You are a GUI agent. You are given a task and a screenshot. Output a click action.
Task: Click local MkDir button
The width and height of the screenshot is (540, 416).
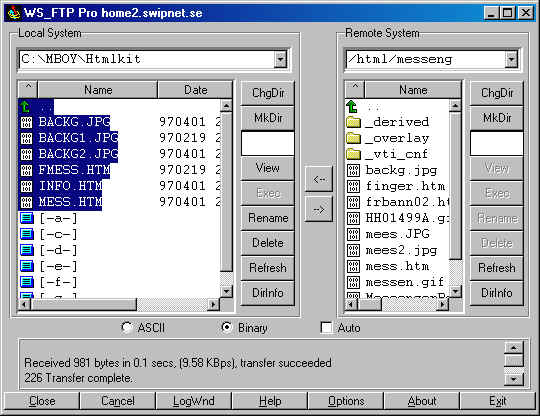point(268,118)
